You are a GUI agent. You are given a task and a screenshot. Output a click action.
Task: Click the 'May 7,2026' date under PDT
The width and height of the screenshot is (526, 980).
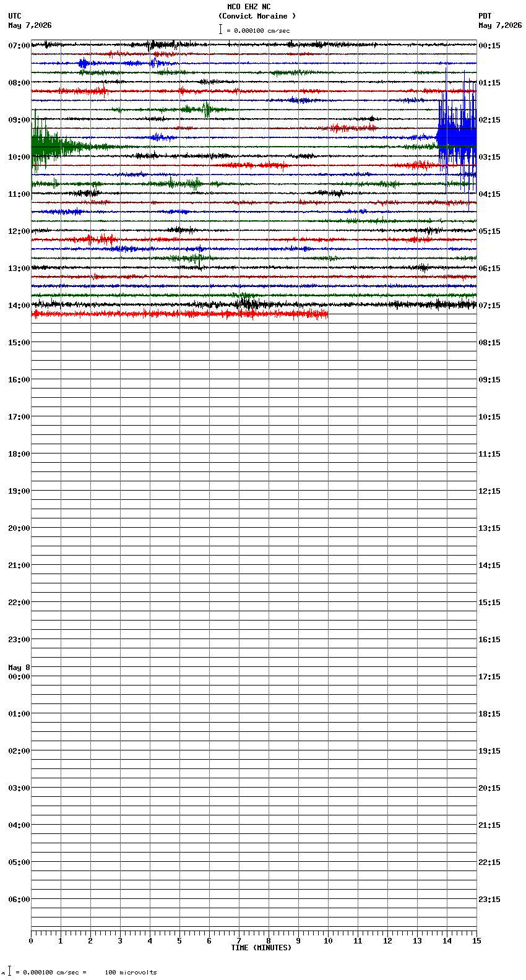tap(500, 25)
